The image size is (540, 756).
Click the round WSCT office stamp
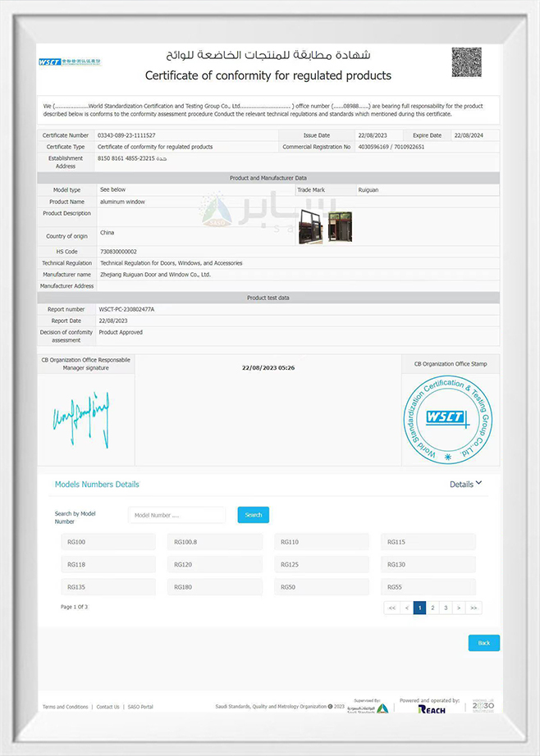click(x=450, y=418)
